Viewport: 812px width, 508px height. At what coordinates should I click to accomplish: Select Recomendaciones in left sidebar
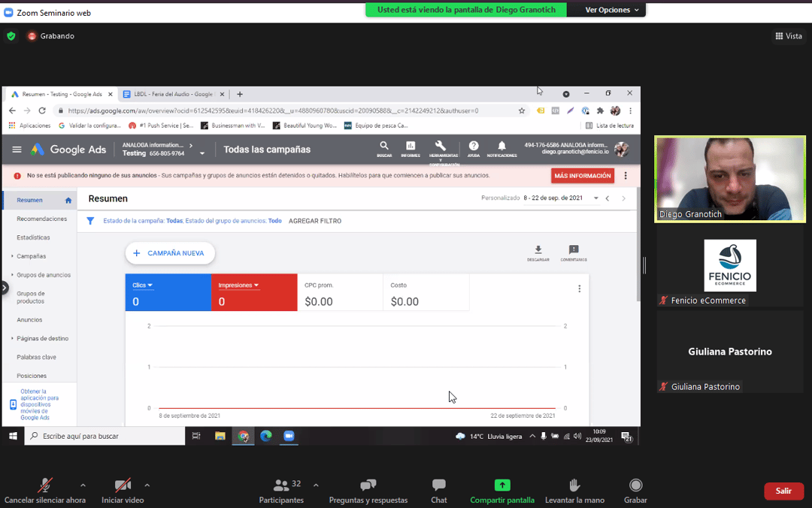click(x=42, y=219)
